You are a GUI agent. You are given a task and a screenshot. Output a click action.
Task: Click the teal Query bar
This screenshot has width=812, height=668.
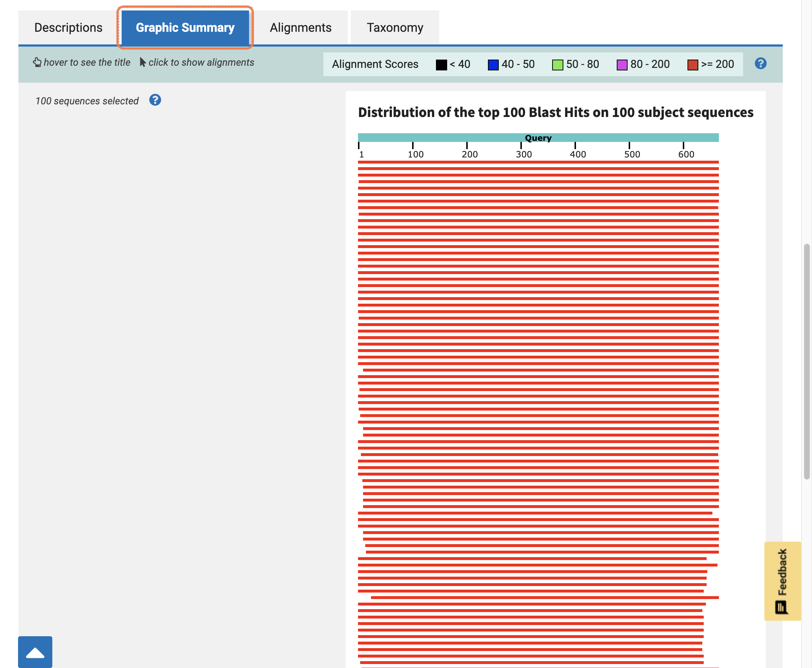[x=538, y=138]
